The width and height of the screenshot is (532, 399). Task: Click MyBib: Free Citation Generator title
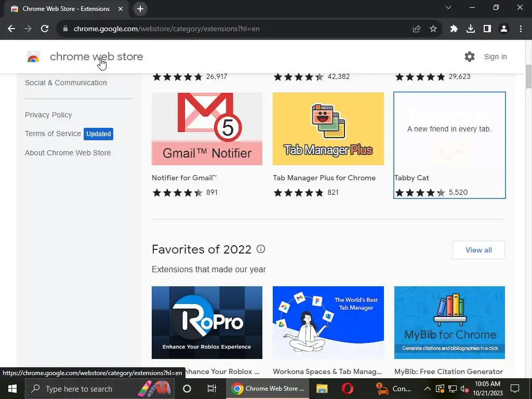[448, 371]
